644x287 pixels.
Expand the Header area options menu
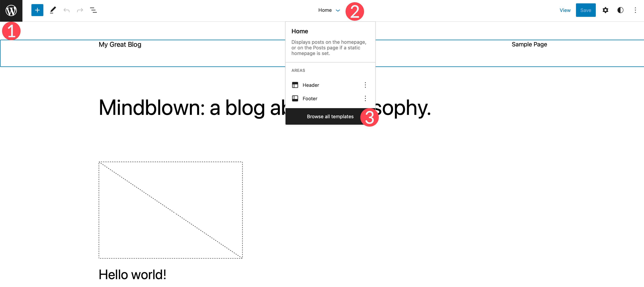(364, 85)
